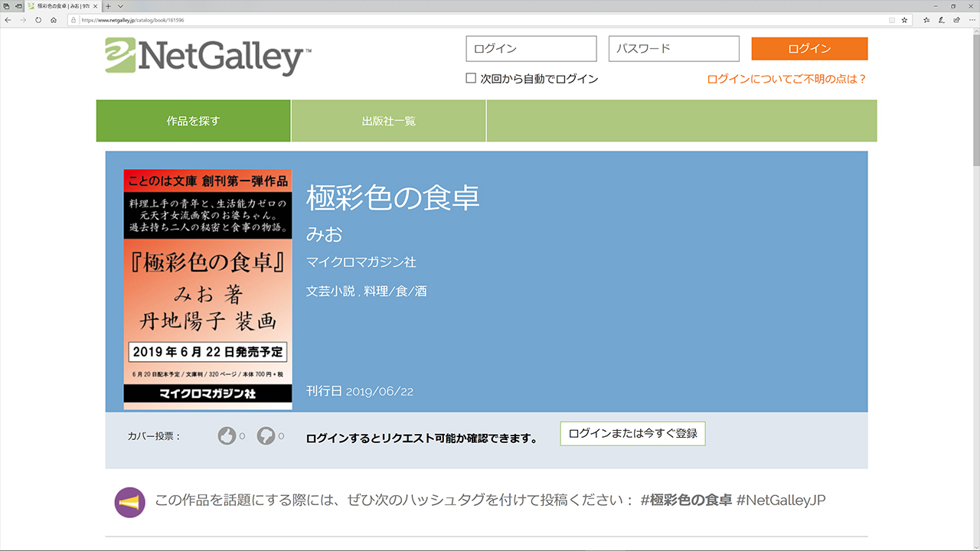980x551 pixels.
Task: Click the orange ログイン button
Action: pyautogui.click(x=809, y=48)
